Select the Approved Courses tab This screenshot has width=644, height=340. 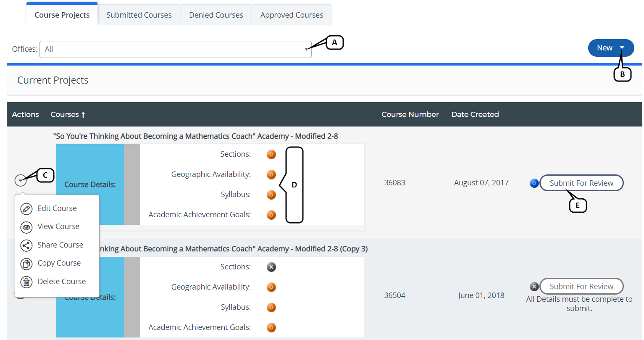(x=292, y=15)
